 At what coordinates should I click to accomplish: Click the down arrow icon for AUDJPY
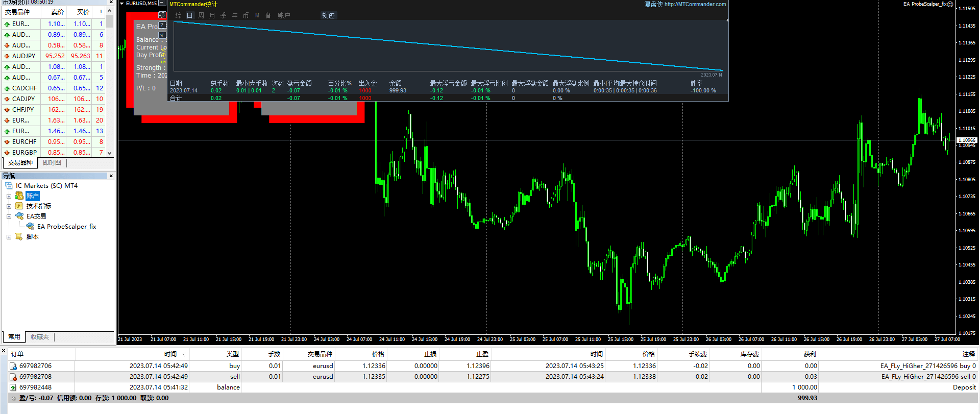7,56
